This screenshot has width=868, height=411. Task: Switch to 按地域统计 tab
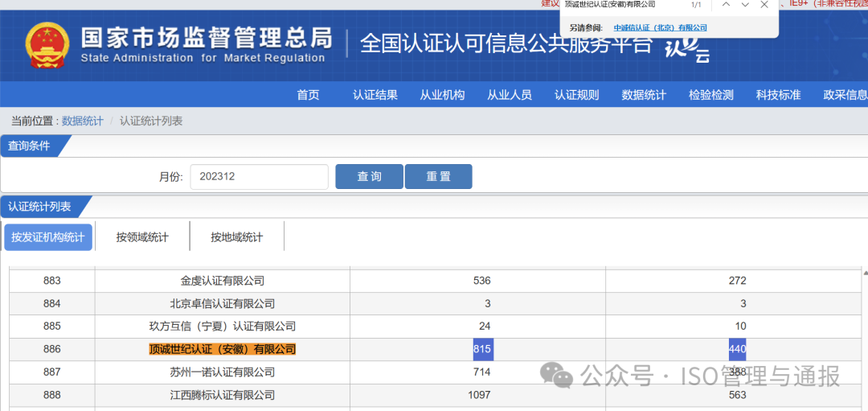(x=237, y=237)
